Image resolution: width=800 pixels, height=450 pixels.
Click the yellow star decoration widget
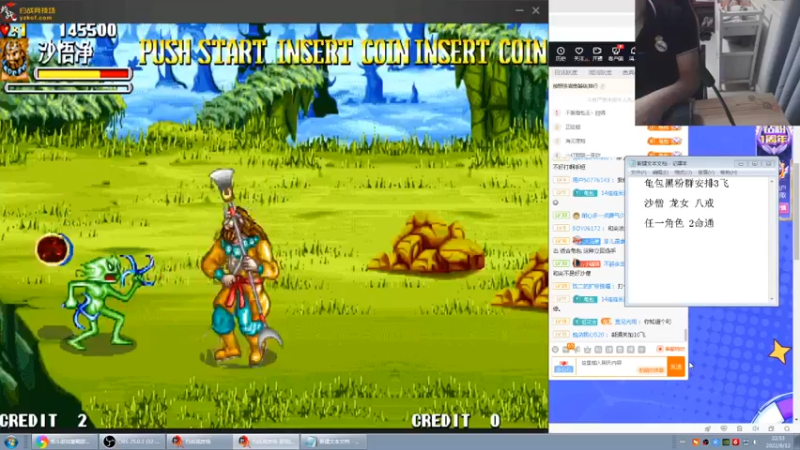tap(779, 352)
